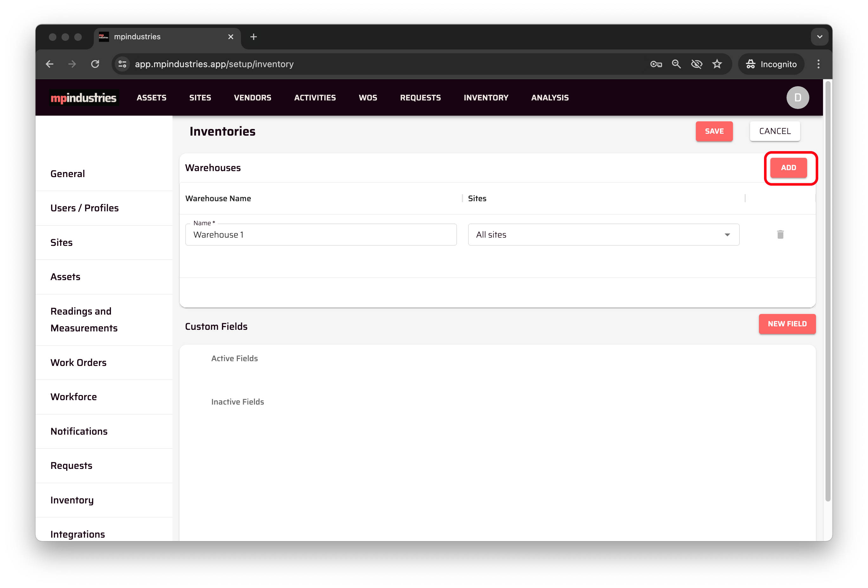The image size is (868, 588).
Task: Expand the All sites dropdown
Action: click(x=603, y=234)
